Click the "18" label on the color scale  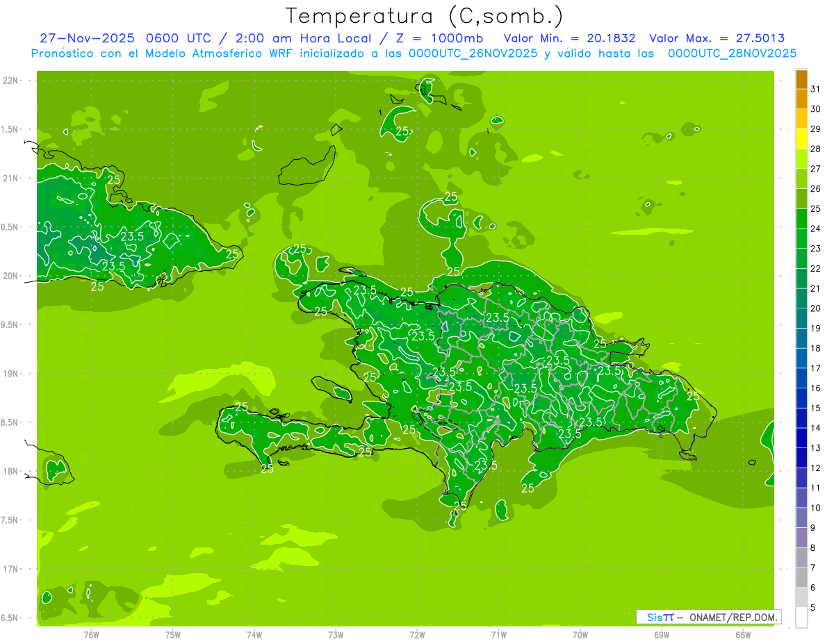816,348
